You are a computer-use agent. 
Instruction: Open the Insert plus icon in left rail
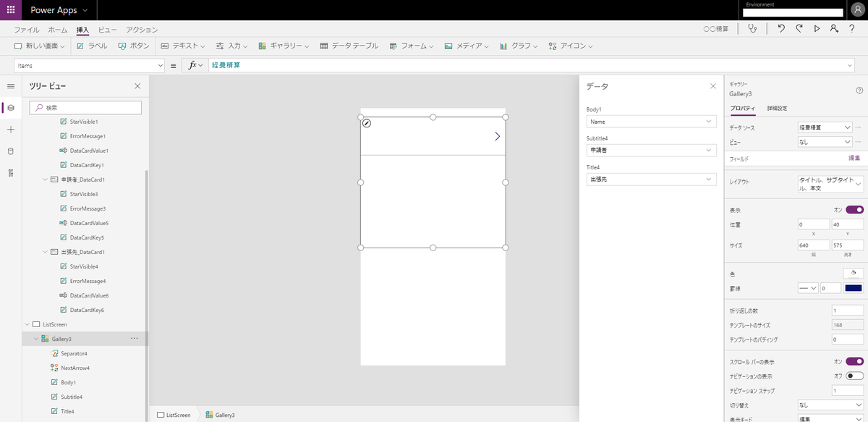10,130
